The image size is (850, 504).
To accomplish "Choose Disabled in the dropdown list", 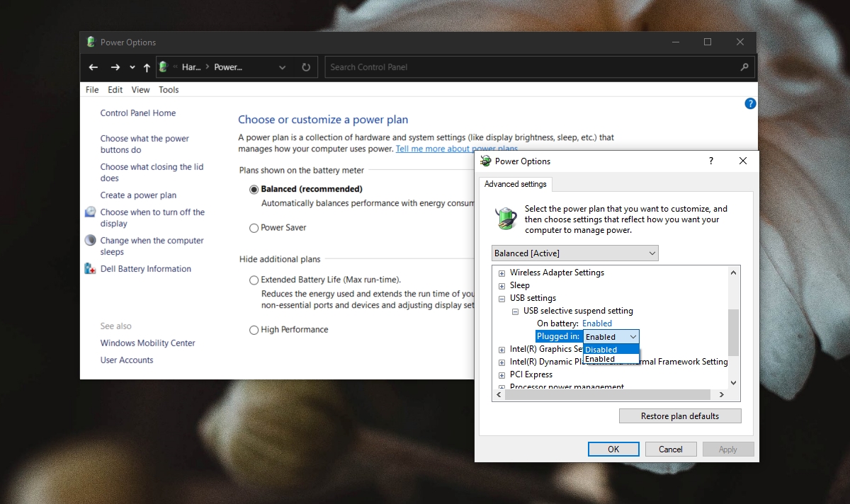I will coord(611,350).
